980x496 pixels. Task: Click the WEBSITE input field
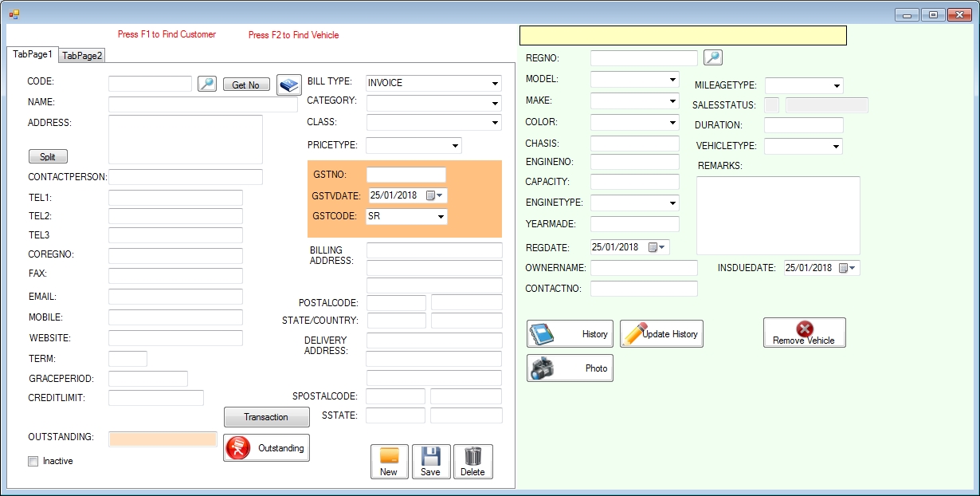(x=175, y=338)
